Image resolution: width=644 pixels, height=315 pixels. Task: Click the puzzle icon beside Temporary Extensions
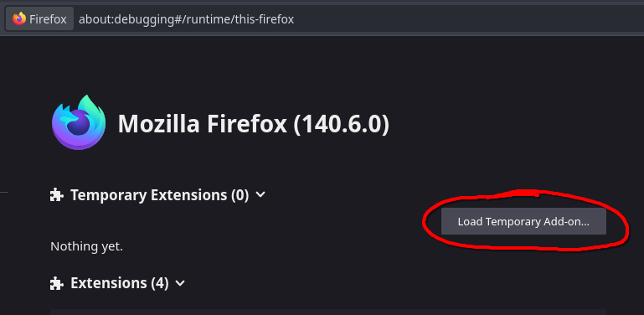click(56, 194)
